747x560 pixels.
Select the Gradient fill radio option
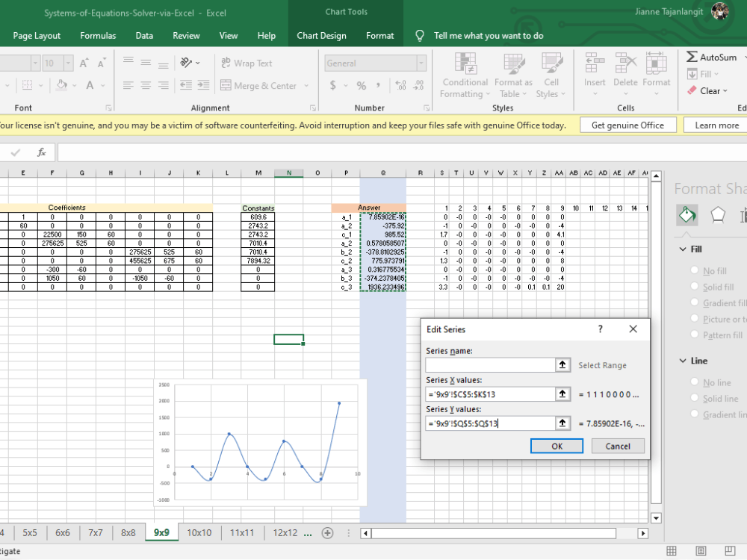(694, 302)
